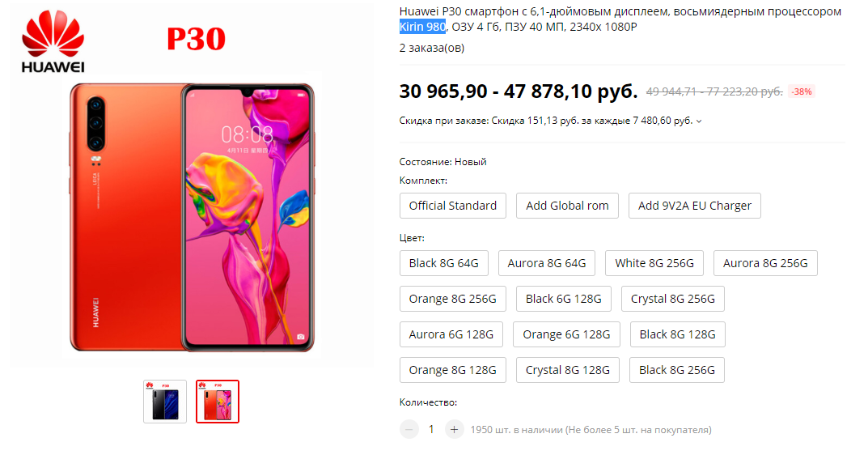
Task: Increase quantity with the plus button
Action: point(454,430)
